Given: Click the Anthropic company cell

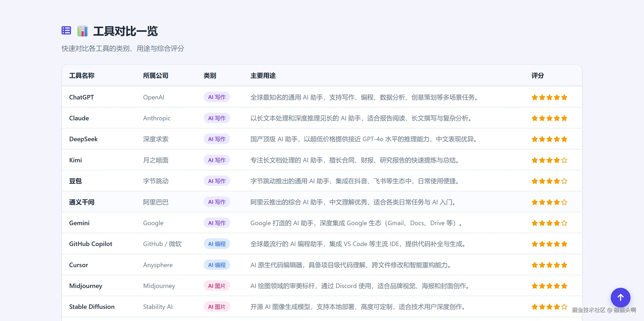Looking at the screenshot, I should click(x=157, y=118).
